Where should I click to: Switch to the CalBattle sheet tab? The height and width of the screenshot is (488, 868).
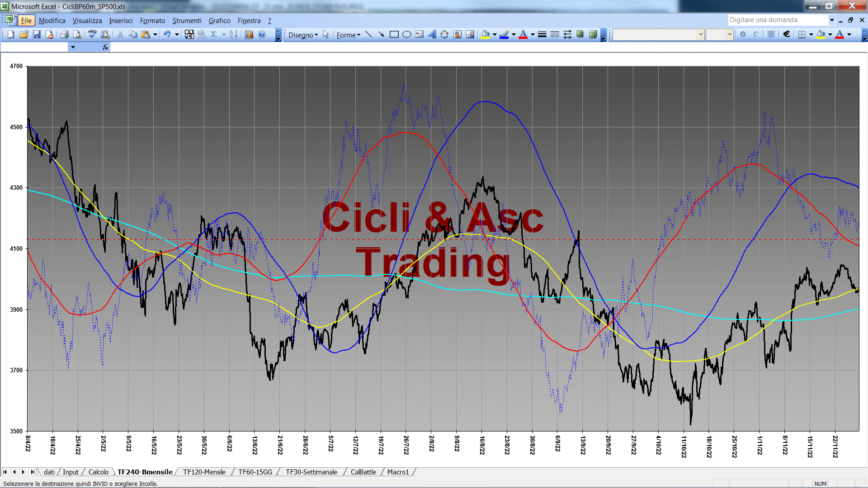pos(363,472)
